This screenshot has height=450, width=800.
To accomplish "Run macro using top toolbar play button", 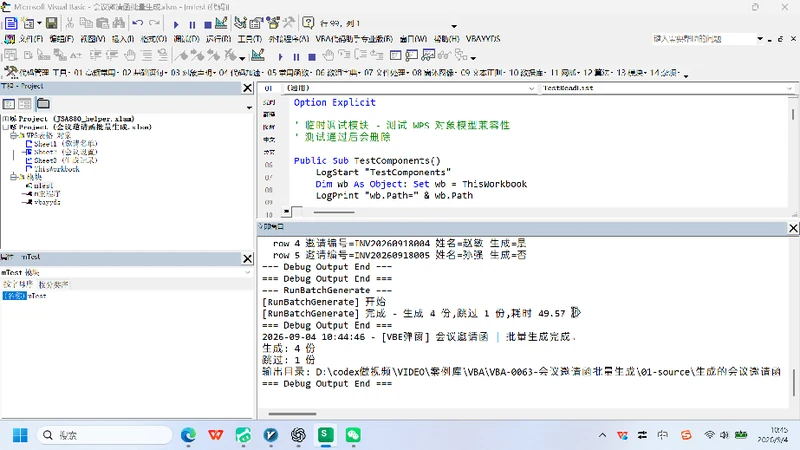I will click(176, 24).
